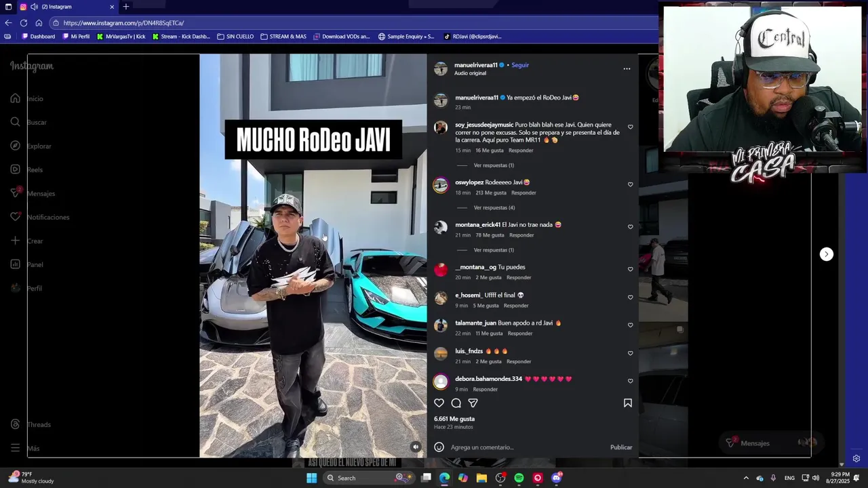Like the talamante_juan comment heart

click(x=630, y=325)
